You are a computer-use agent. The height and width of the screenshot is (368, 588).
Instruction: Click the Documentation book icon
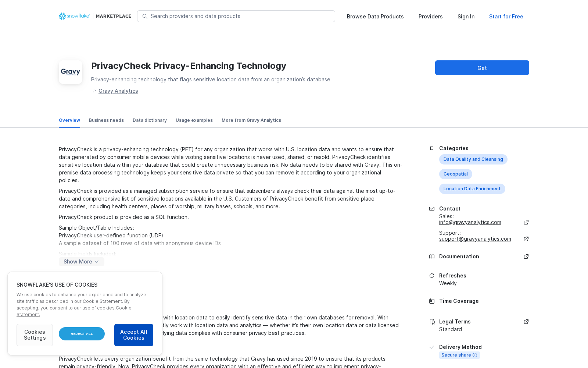tap(432, 256)
